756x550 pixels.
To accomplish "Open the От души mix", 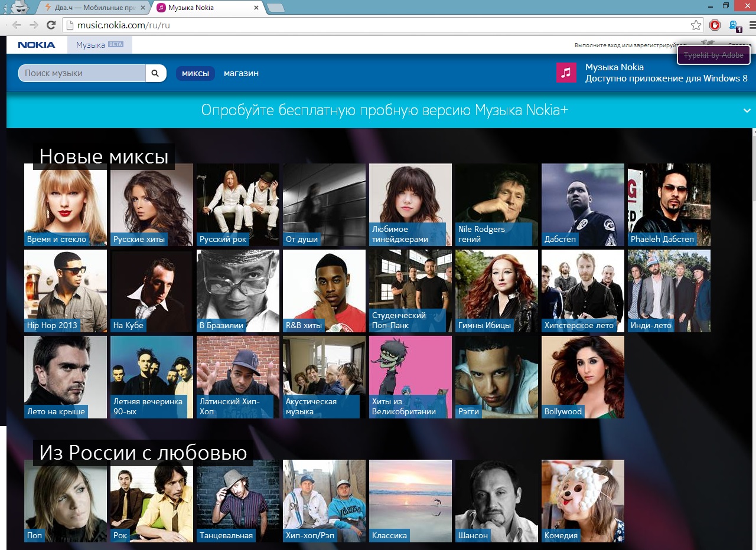I will pyautogui.click(x=324, y=205).
